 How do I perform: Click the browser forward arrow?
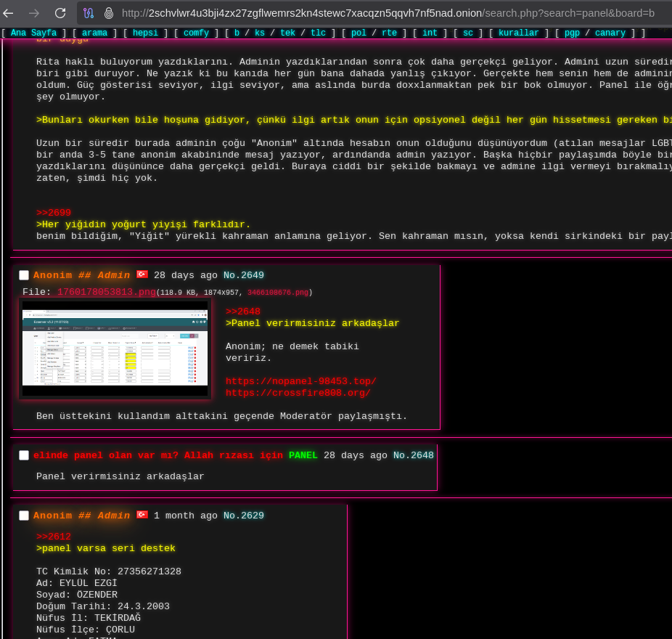point(34,13)
